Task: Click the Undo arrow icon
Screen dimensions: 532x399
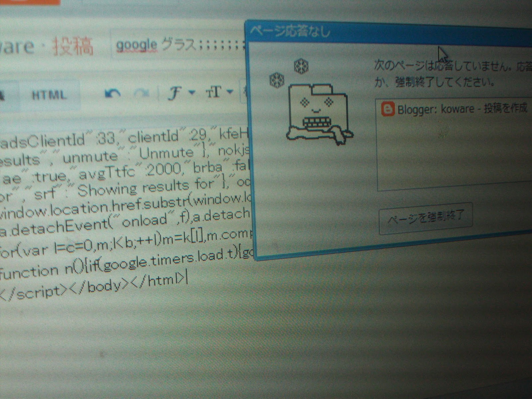Action: coord(113,94)
